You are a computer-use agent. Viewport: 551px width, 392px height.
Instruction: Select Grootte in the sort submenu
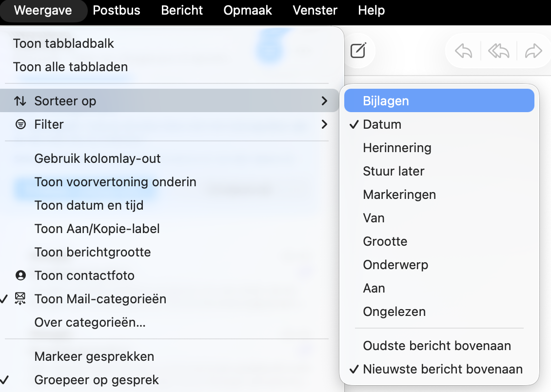(x=384, y=241)
